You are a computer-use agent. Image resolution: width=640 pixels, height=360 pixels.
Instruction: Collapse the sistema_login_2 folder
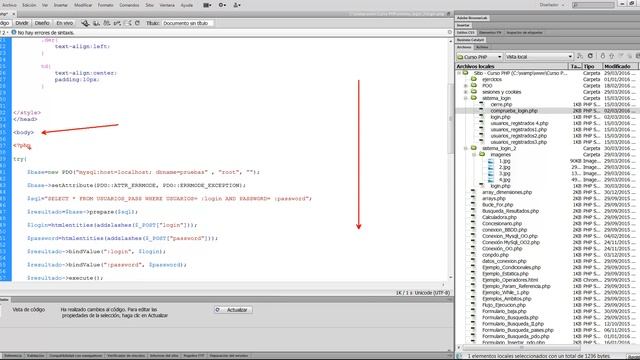(466, 149)
